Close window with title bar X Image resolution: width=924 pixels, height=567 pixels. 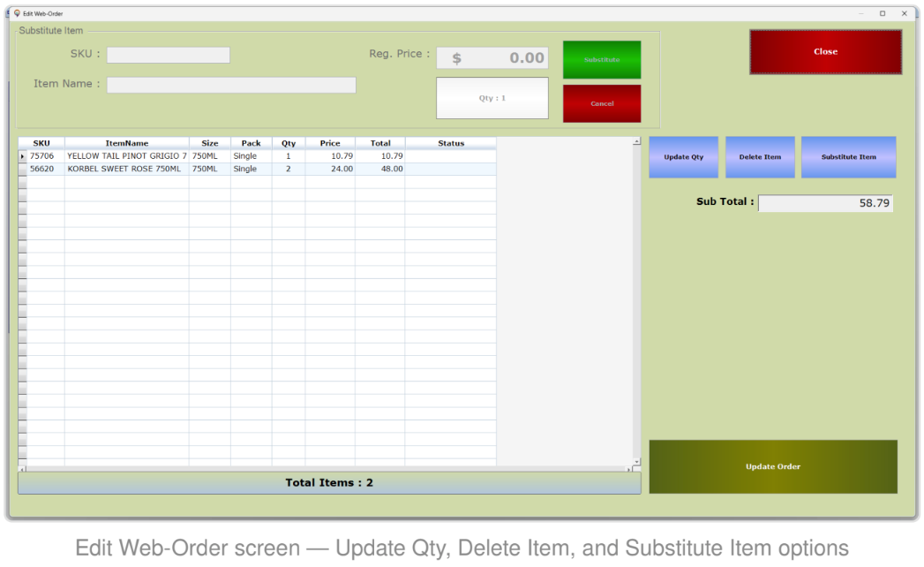(x=904, y=13)
